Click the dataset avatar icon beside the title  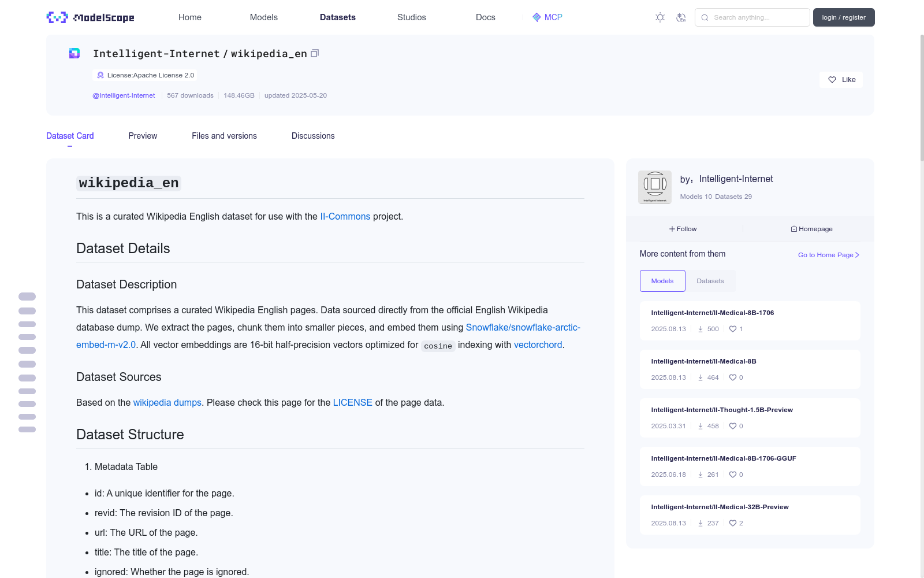pyautogui.click(x=74, y=53)
